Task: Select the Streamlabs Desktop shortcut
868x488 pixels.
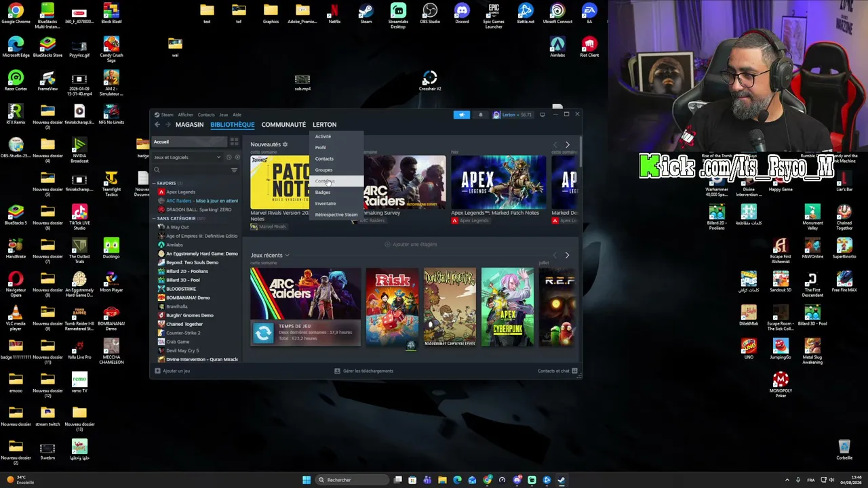Action: pos(398,15)
